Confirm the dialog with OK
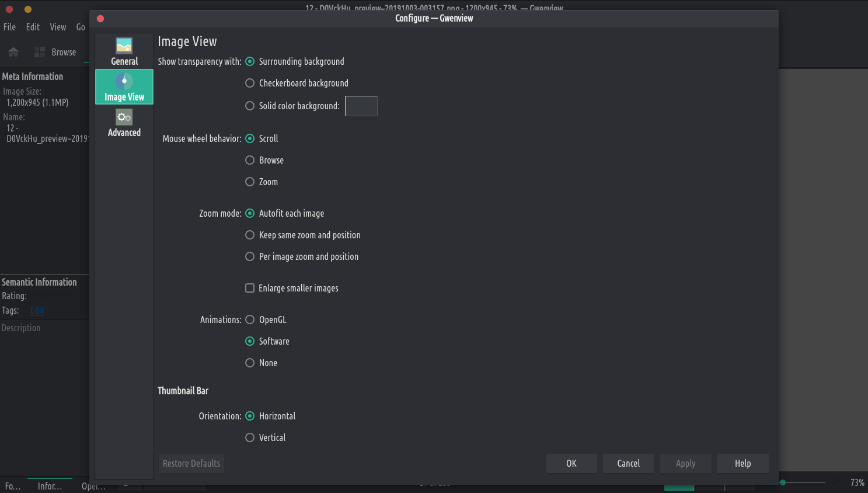868x493 pixels. pyautogui.click(x=571, y=463)
